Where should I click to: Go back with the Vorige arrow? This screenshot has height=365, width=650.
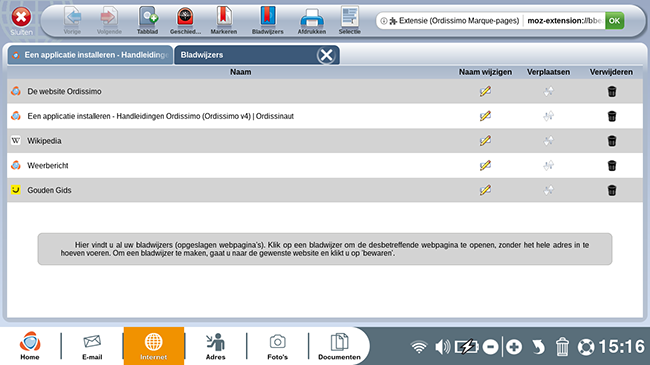point(72,20)
